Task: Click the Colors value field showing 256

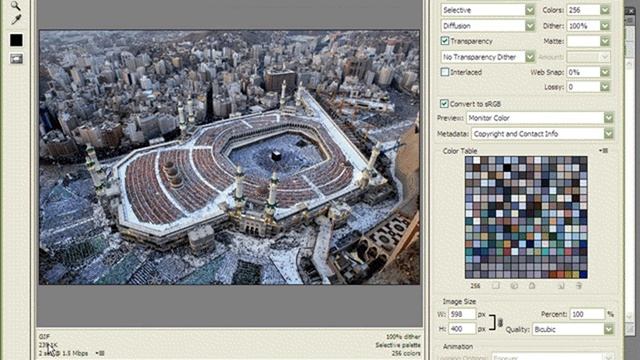Action: click(583, 10)
